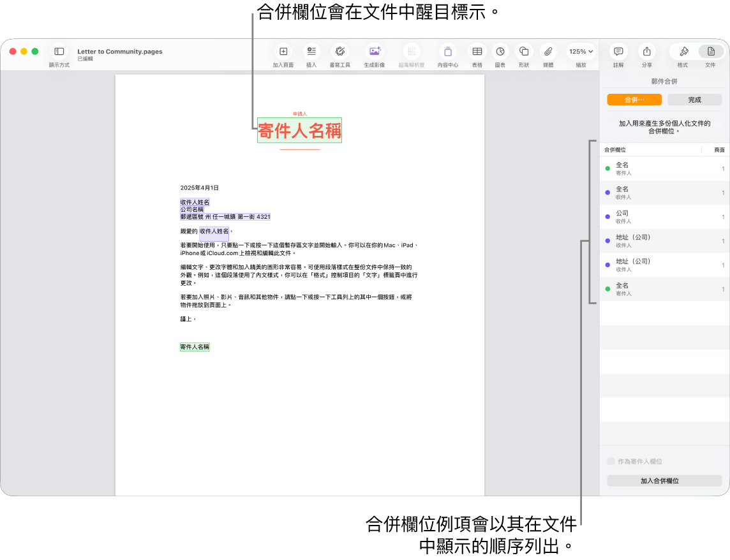
Task: Open the 書寫工具 writing tools
Action: (x=340, y=52)
